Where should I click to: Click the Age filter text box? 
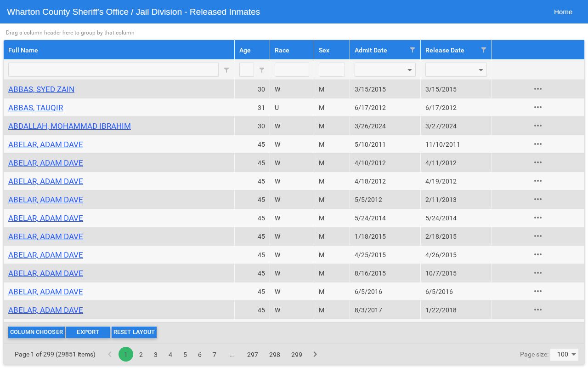click(x=247, y=70)
